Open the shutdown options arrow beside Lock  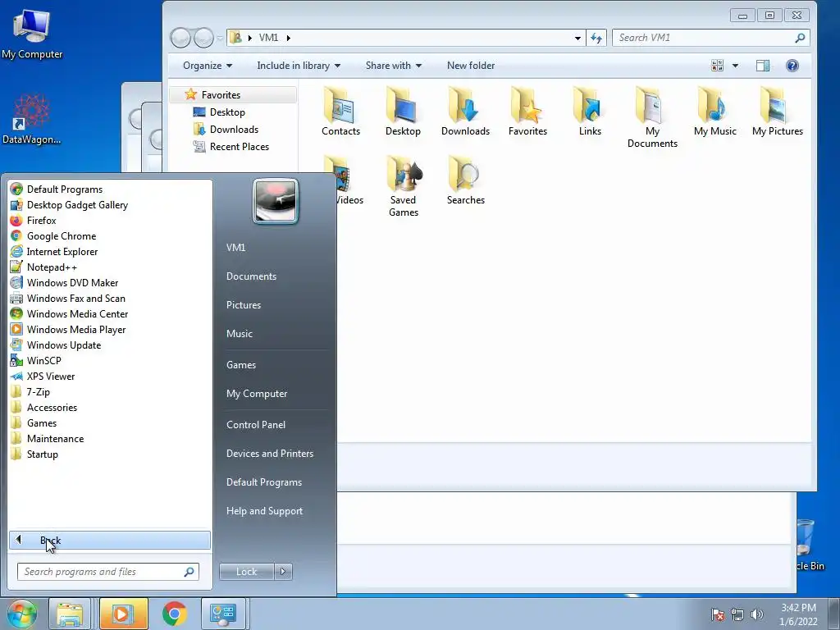[283, 572]
